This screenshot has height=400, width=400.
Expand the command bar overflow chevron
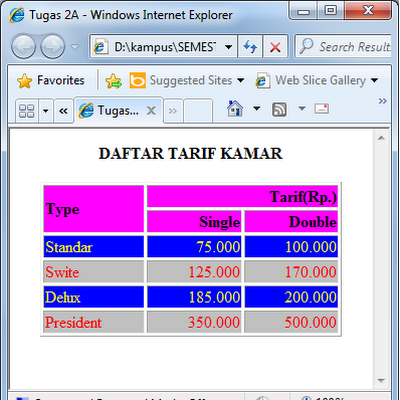(383, 101)
